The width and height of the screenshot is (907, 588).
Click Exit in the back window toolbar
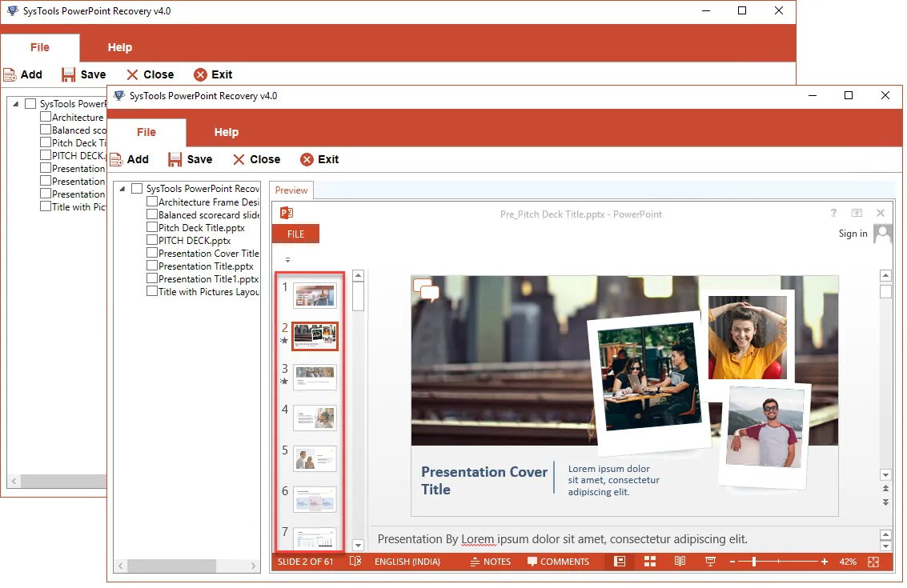point(213,74)
